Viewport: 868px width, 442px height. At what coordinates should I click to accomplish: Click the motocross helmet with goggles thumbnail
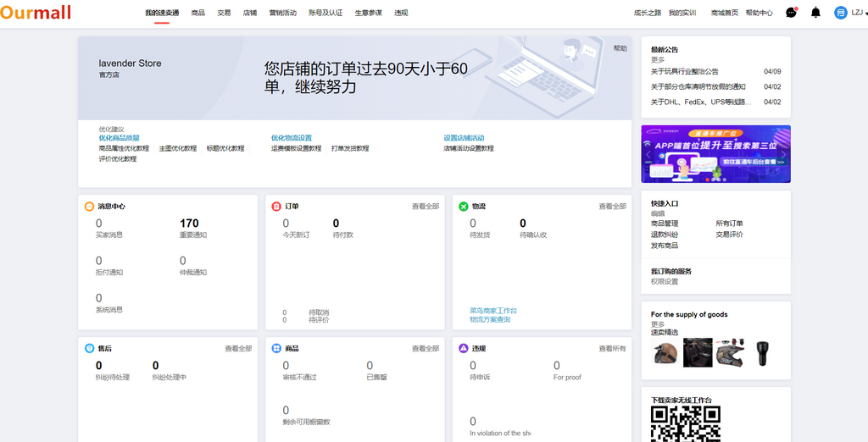[x=730, y=352]
